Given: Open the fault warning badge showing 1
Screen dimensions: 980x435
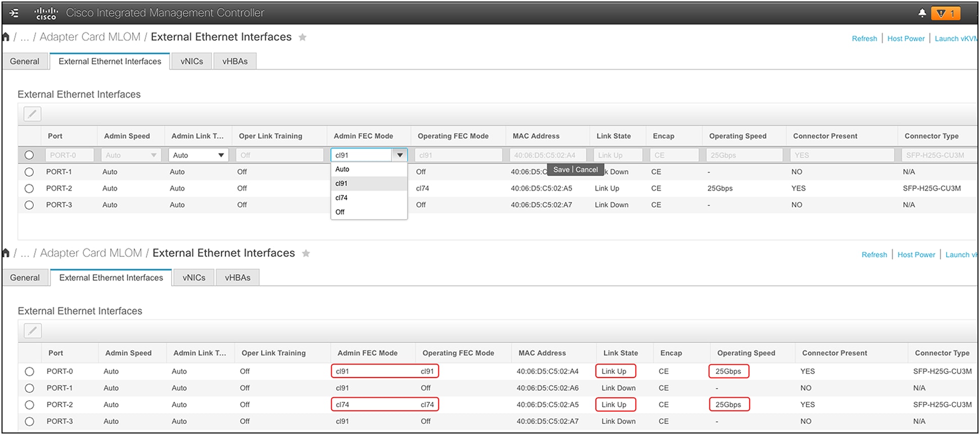Looking at the screenshot, I should 946,13.
